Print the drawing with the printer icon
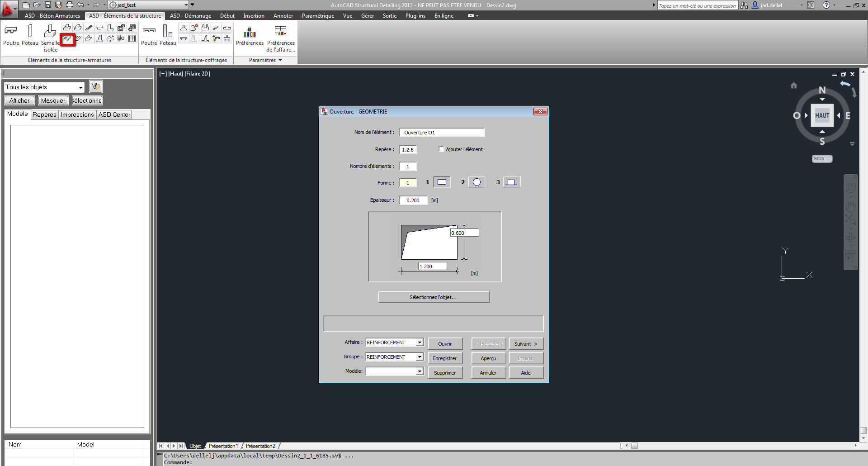 (x=69, y=5)
